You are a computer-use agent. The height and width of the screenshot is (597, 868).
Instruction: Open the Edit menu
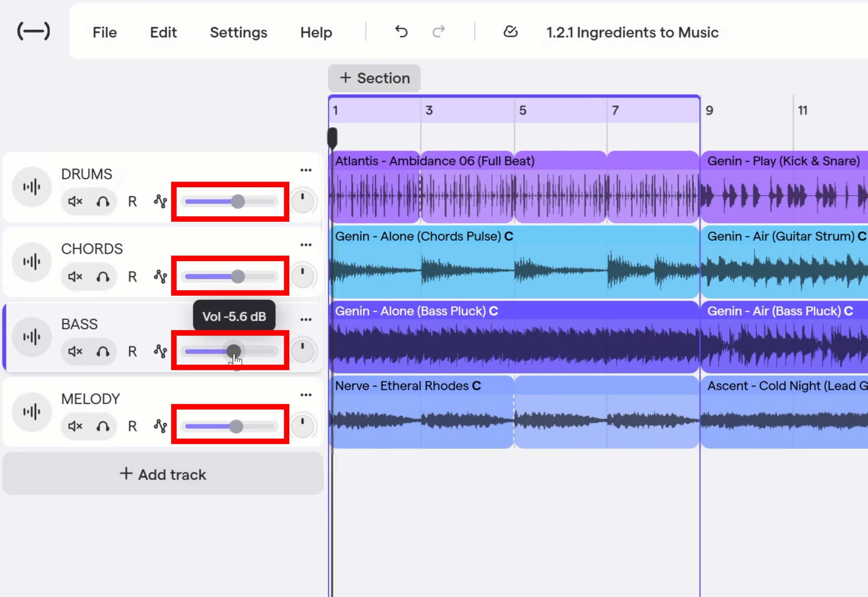pyautogui.click(x=163, y=33)
